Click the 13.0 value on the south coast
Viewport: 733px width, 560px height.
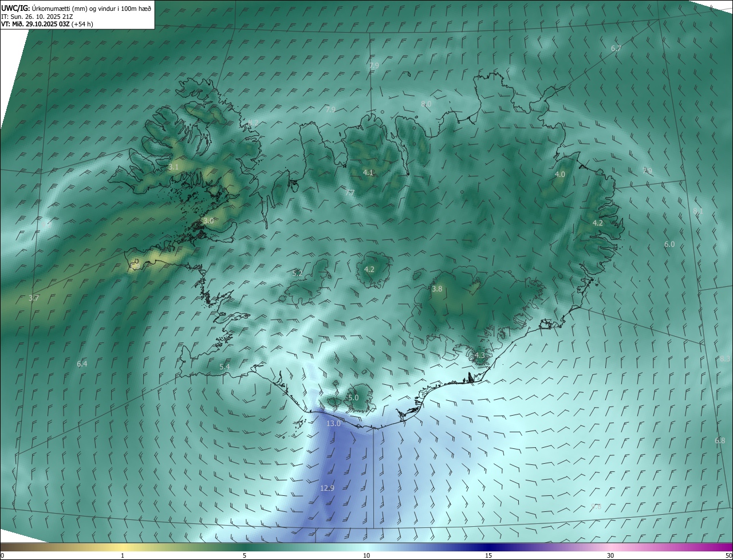(333, 424)
